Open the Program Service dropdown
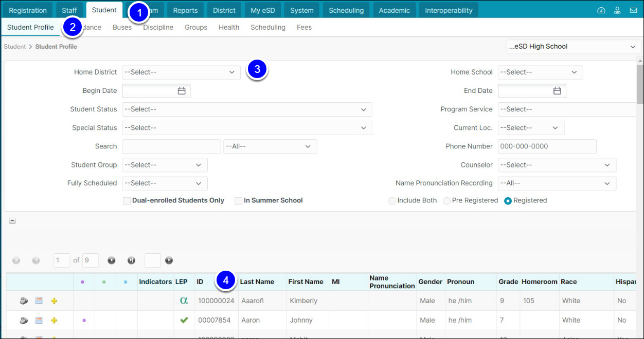The image size is (644, 339). 567,109
